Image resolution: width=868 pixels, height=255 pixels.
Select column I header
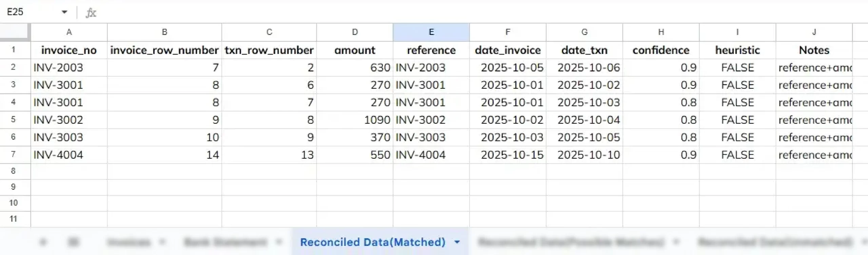pos(737,32)
